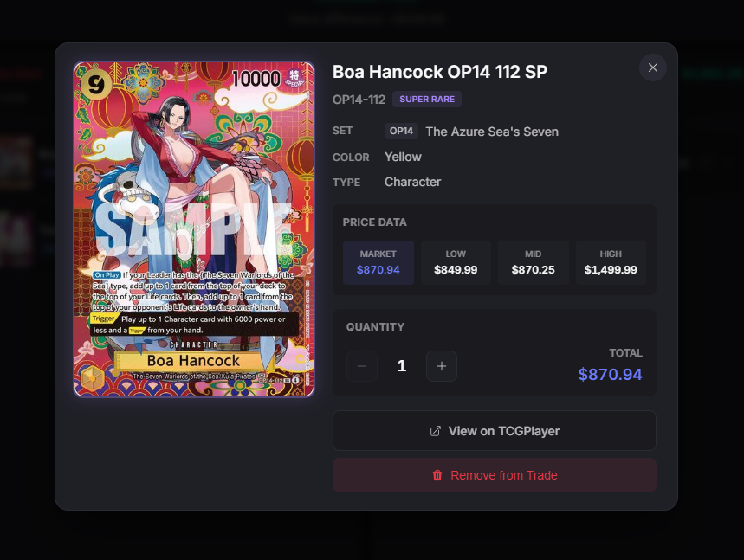Click the PRICE DATA heading
This screenshot has height=560, width=744.
pos(375,222)
